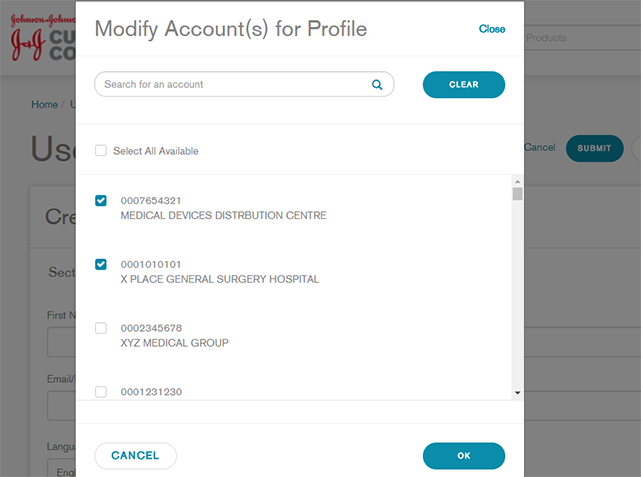The height and width of the screenshot is (477, 641).
Task: Click the Products menu item
Action: pos(546,38)
